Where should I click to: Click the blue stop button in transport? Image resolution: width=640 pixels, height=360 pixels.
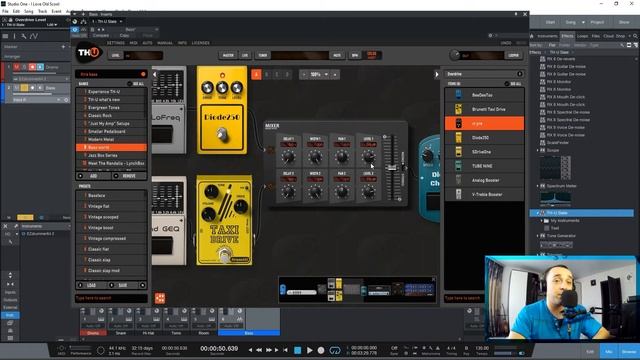[298, 350]
